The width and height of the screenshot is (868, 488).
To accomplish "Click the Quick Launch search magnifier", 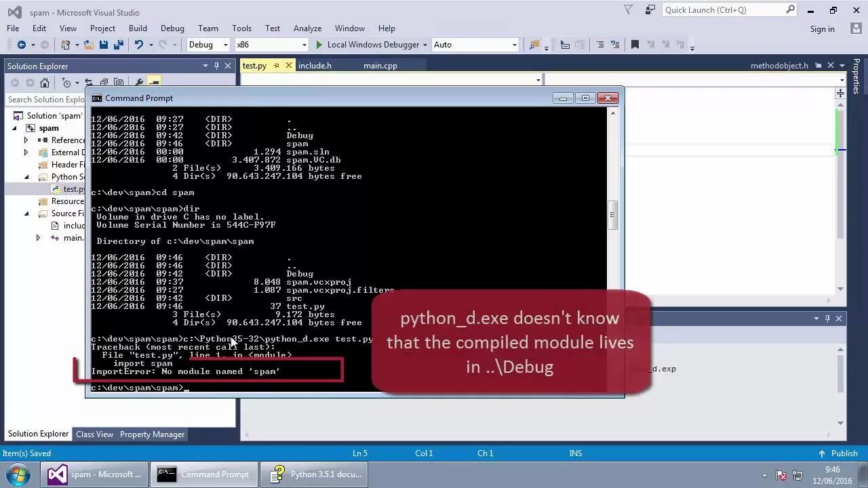I will (x=790, y=9).
